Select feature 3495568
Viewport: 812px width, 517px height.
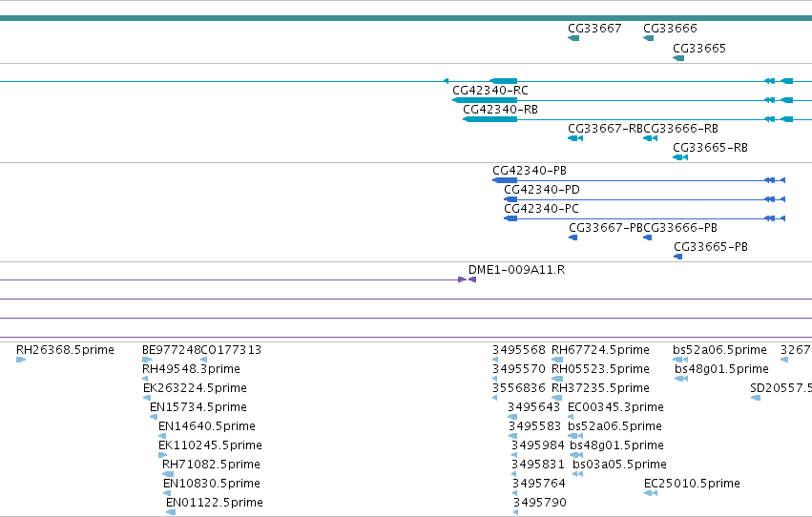(519, 350)
